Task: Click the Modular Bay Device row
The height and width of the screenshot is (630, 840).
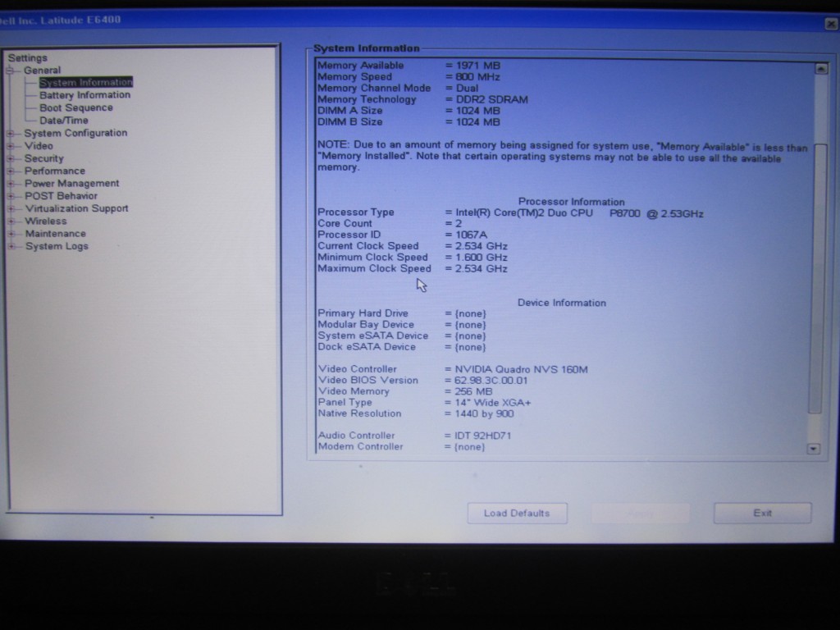Action: 402,325
